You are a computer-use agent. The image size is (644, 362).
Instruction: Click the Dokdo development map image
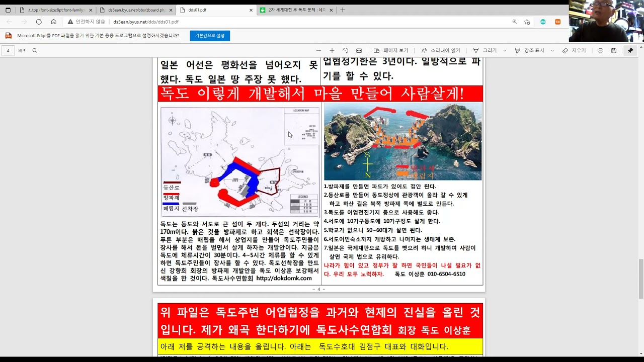click(239, 162)
